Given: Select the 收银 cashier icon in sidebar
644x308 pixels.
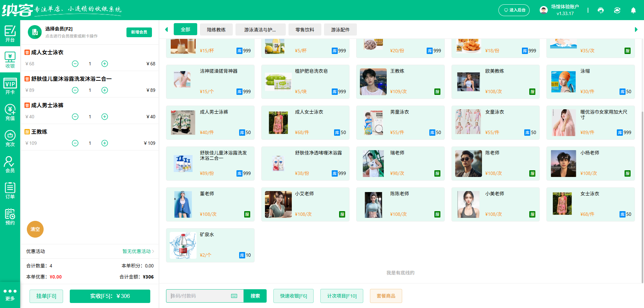Looking at the screenshot, I should click(x=10, y=60).
